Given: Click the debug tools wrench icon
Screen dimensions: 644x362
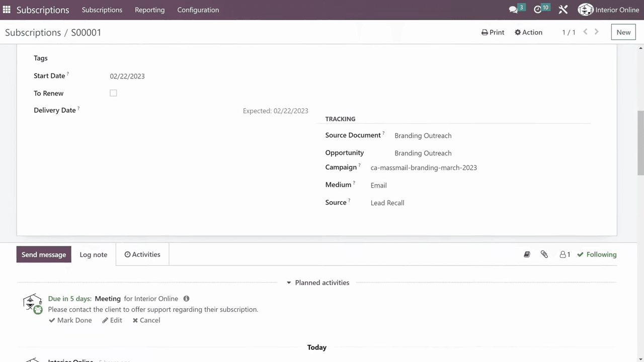Looking at the screenshot, I should (x=563, y=10).
